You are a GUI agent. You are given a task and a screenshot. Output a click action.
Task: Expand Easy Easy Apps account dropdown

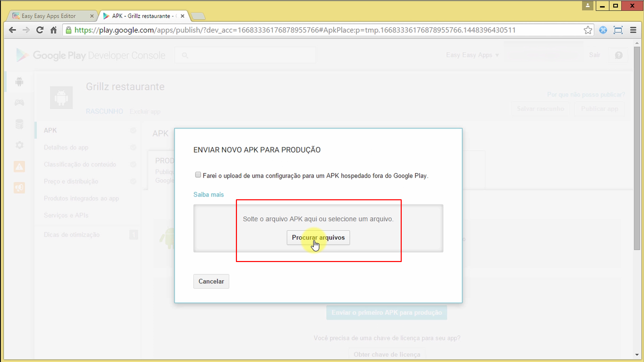(x=472, y=55)
